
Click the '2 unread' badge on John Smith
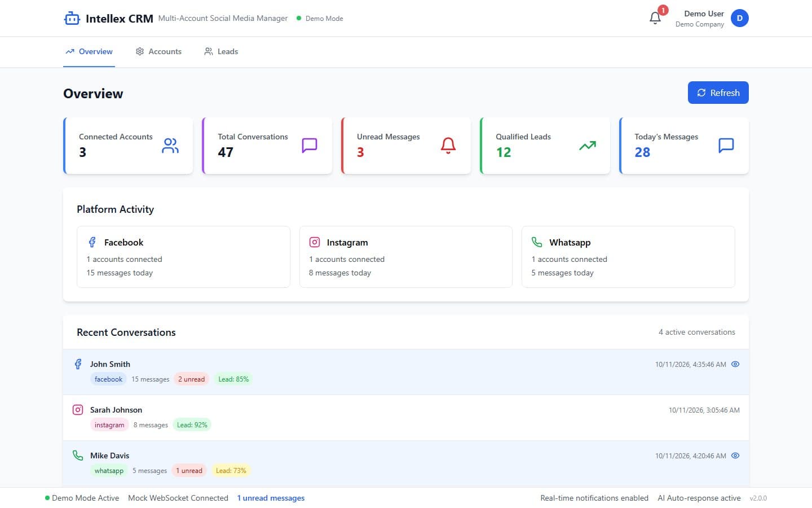[x=192, y=379]
